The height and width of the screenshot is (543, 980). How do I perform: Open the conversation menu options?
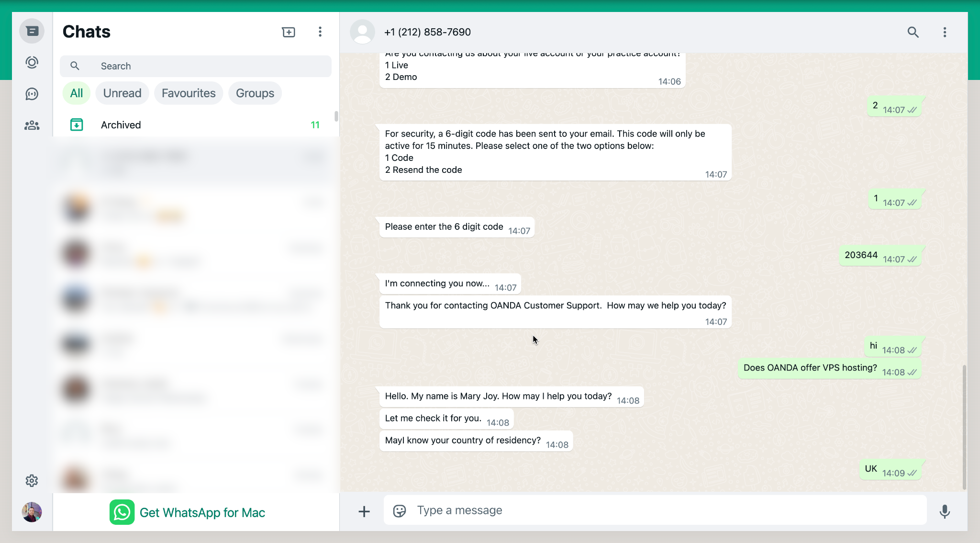click(x=945, y=32)
